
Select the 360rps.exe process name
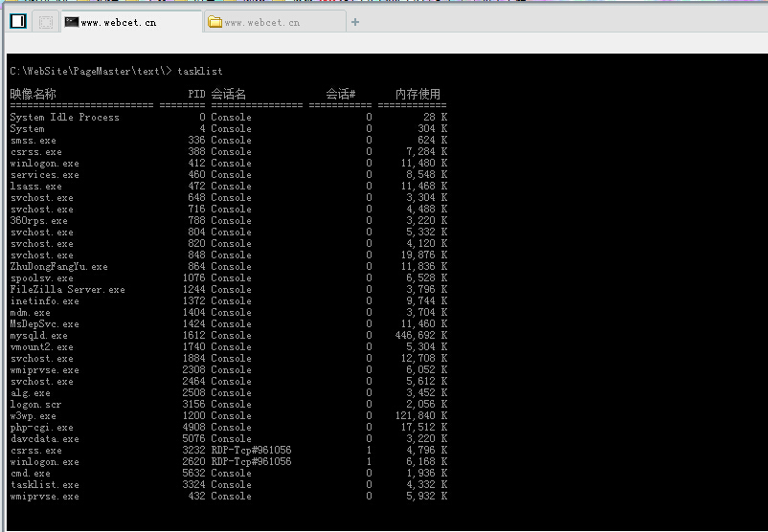(39, 221)
